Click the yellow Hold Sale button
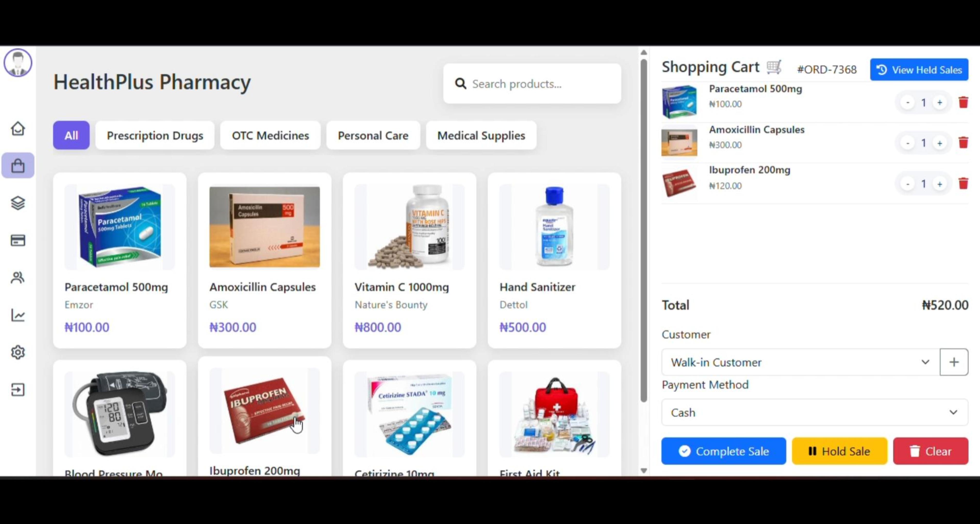The width and height of the screenshot is (980, 524). pyautogui.click(x=840, y=451)
